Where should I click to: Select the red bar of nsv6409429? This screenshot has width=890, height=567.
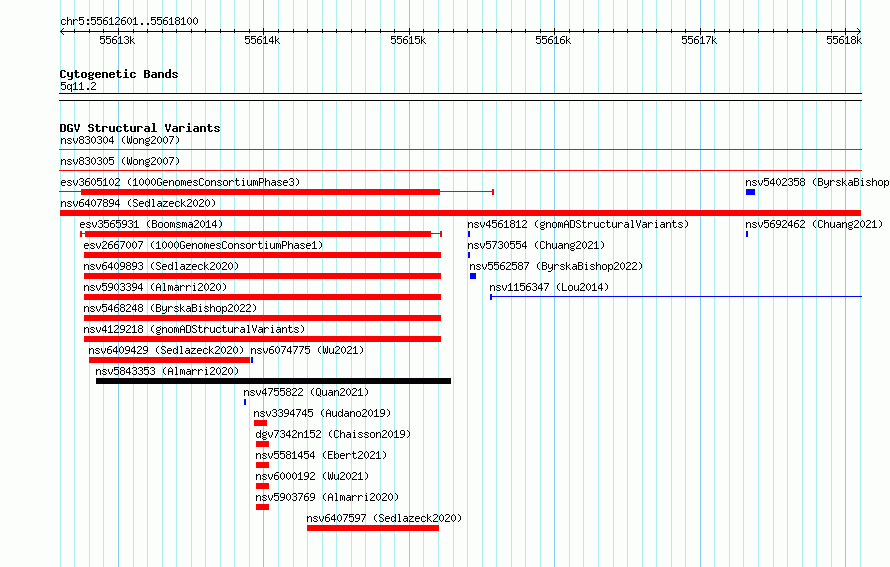tap(170, 360)
